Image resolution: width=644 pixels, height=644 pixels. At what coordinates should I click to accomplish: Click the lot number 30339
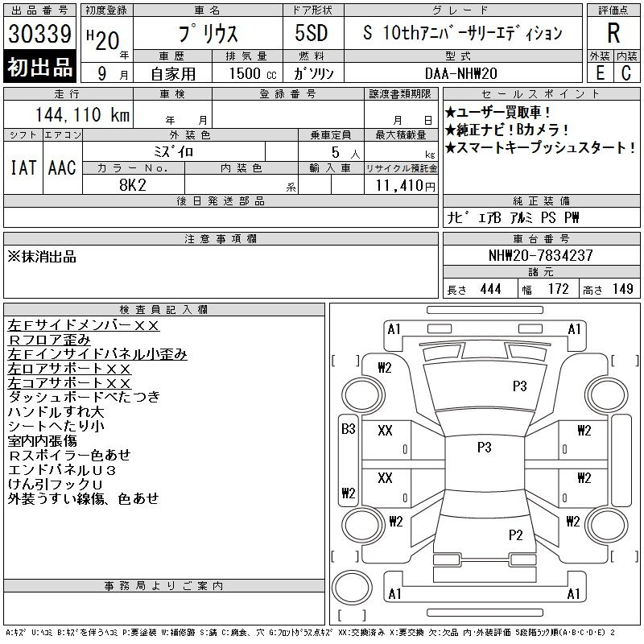tap(39, 33)
